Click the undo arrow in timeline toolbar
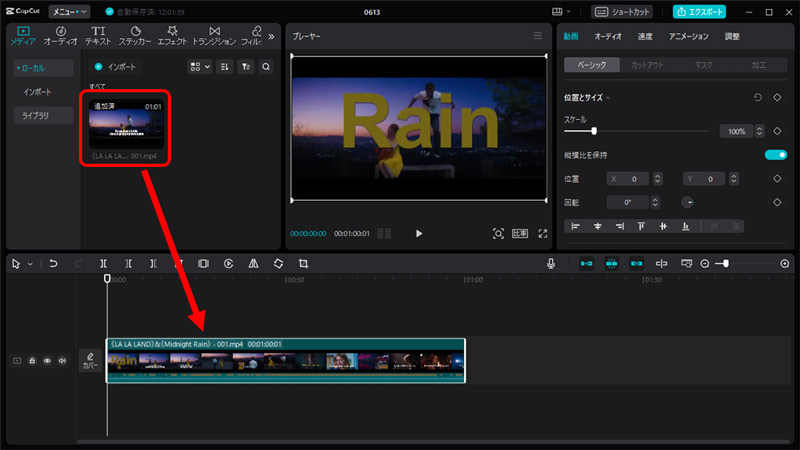The height and width of the screenshot is (450, 800). pos(54,263)
